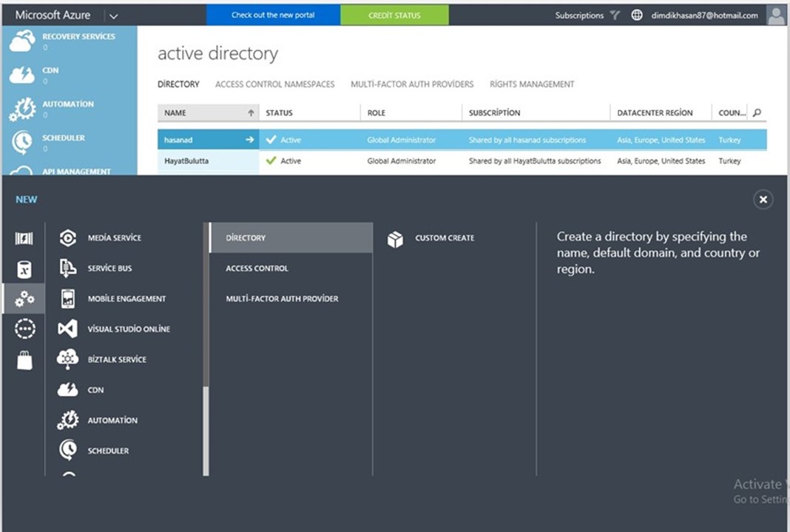
Task: Select the Compute category icon in New panel
Action: pyautogui.click(x=24, y=238)
